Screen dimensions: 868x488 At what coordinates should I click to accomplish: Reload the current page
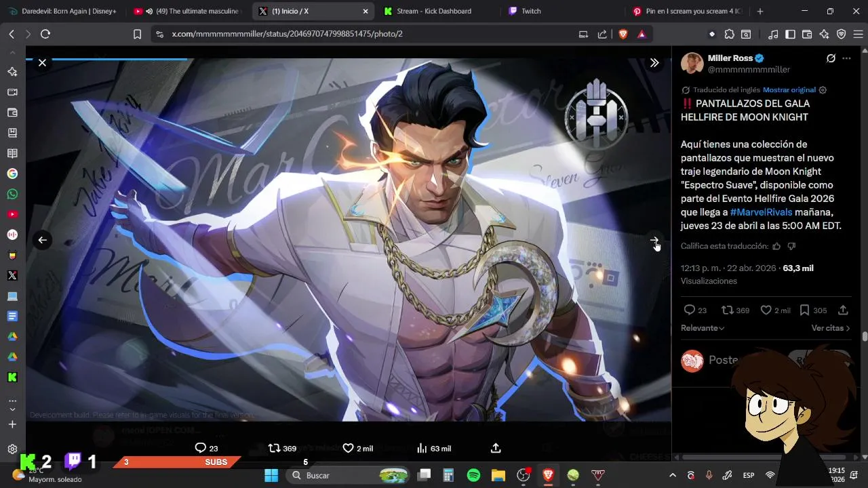[x=45, y=34]
